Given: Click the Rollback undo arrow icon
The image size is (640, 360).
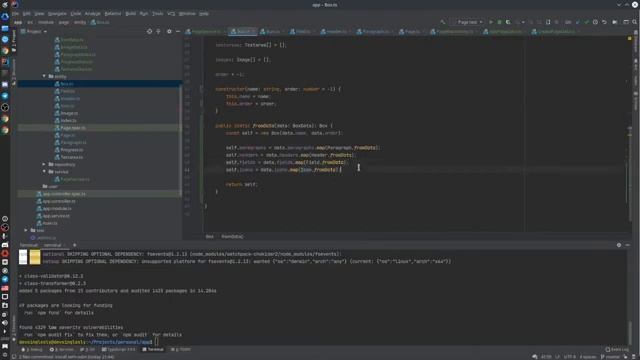Looking at the screenshot, I should click(604, 22).
